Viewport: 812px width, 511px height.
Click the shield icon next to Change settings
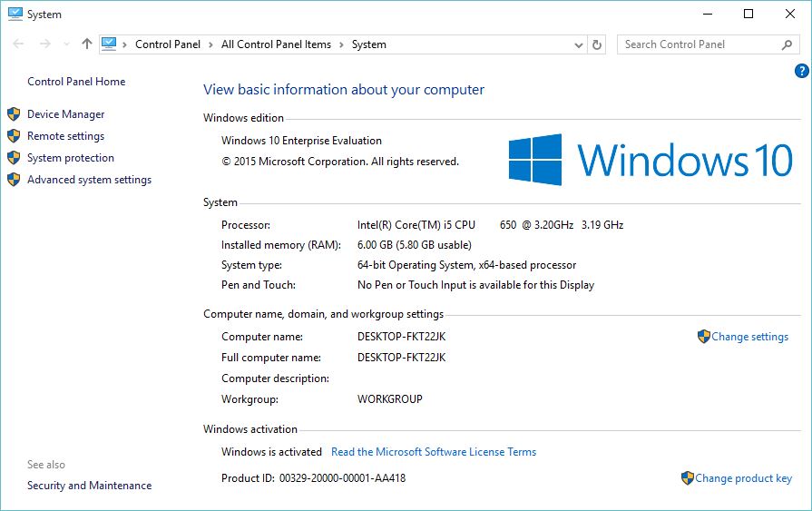[x=704, y=337]
